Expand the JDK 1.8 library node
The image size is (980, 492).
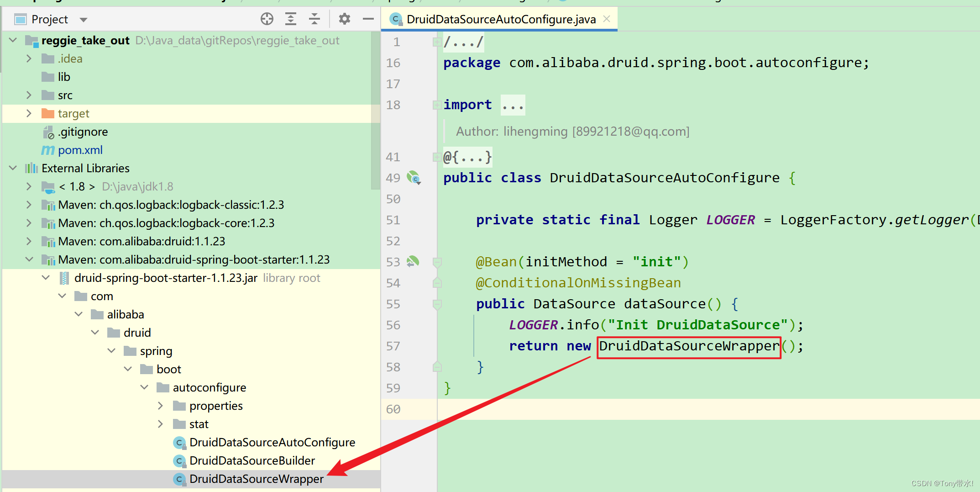pyautogui.click(x=29, y=186)
